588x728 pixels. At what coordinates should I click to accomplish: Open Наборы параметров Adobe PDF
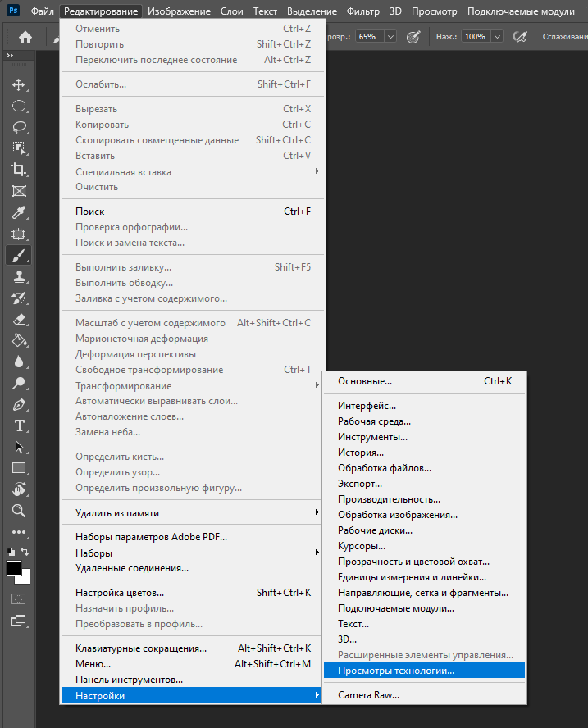click(x=192, y=537)
